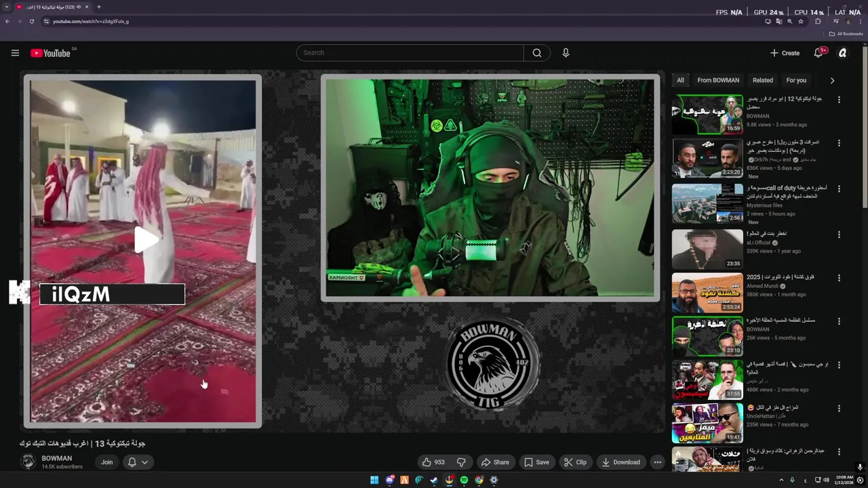Click the browser back arrow
Image resolution: width=868 pixels, height=488 pixels.
tap(7, 21)
